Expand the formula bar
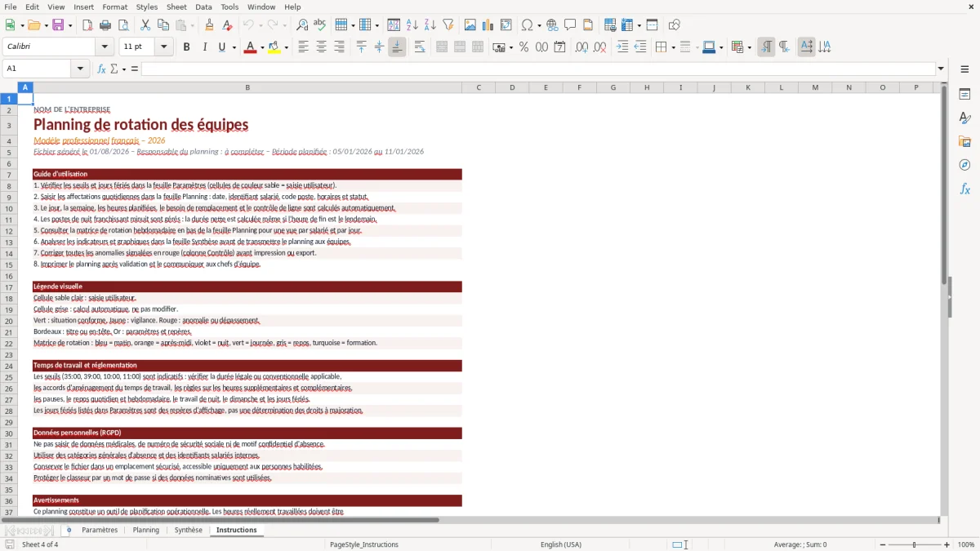The width and height of the screenshot is (980, 551). (x=942, y=69)
